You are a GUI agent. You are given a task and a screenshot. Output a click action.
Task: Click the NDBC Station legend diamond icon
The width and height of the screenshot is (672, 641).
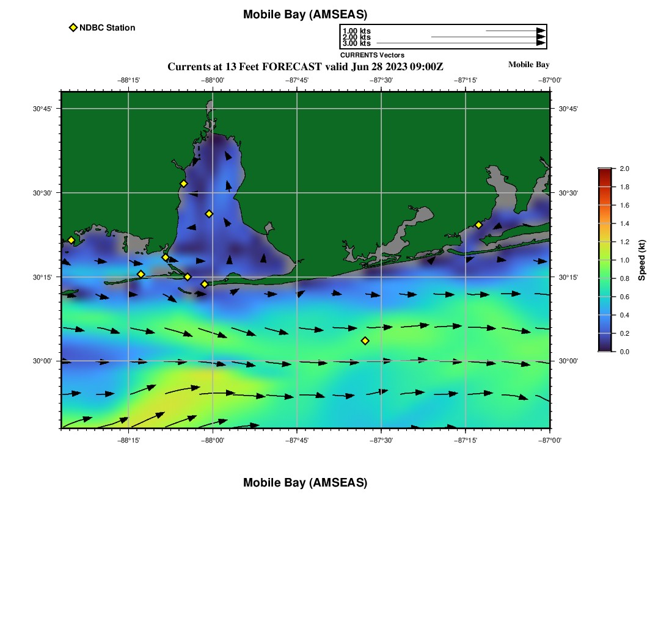tap(73, 27)
